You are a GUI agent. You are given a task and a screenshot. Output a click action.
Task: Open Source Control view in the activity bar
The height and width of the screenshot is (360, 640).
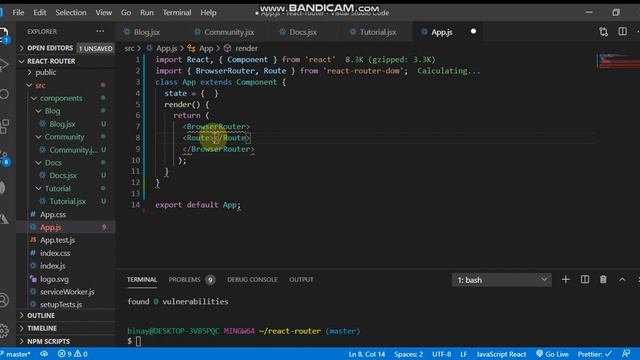coord(4,158)
